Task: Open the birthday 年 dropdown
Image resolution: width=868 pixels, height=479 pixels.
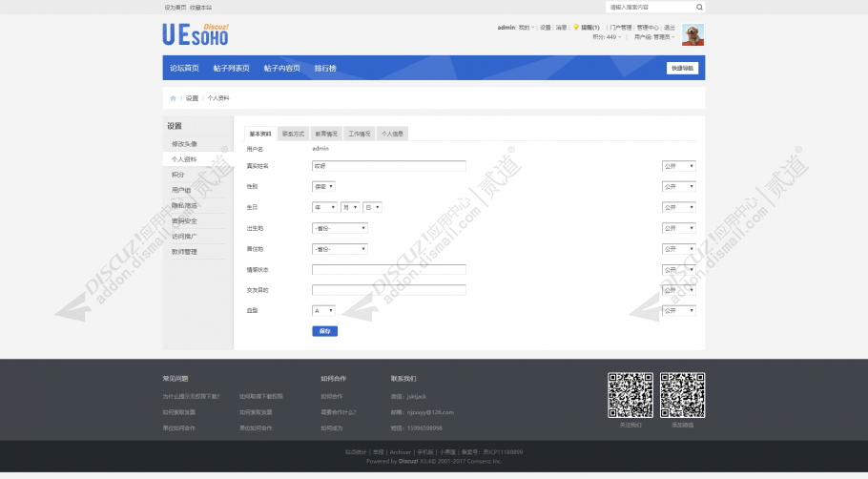Action: click(324, 207)
